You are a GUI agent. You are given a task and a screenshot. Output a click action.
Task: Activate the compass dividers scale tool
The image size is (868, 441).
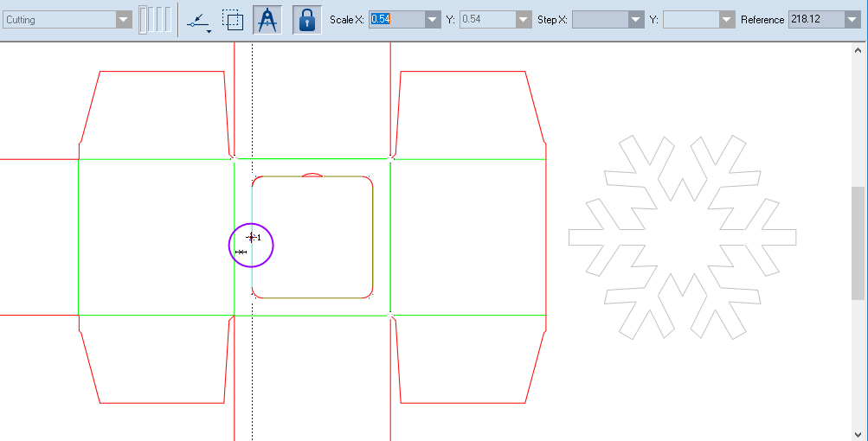tap(267, 20)
